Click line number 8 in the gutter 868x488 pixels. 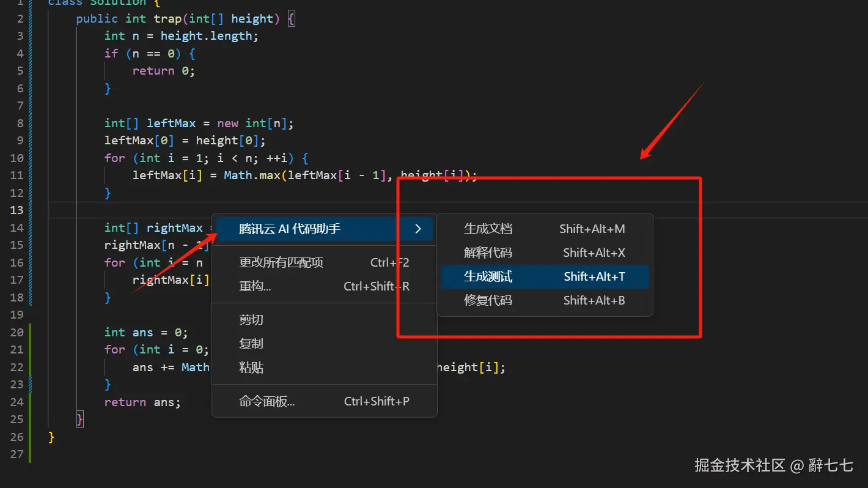[x=20, y=123]
